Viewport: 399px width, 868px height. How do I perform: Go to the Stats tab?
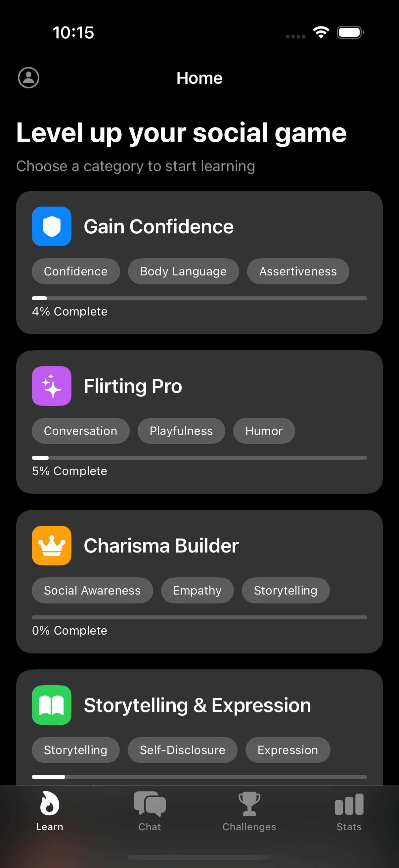click(349, 811)
